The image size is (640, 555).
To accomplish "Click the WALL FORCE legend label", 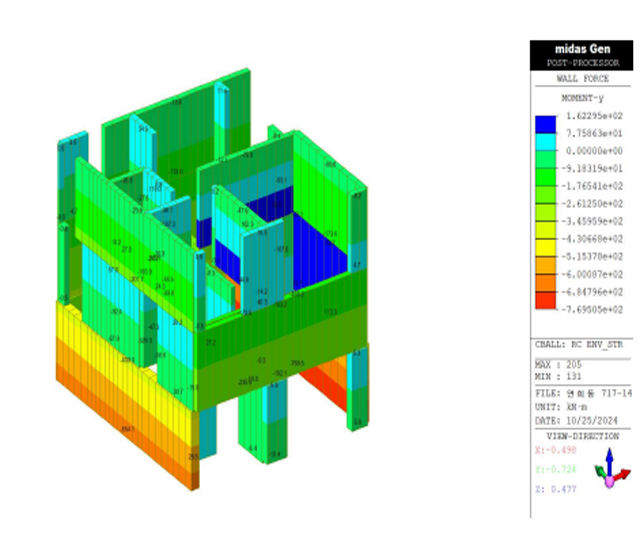I will pos(581,78).
